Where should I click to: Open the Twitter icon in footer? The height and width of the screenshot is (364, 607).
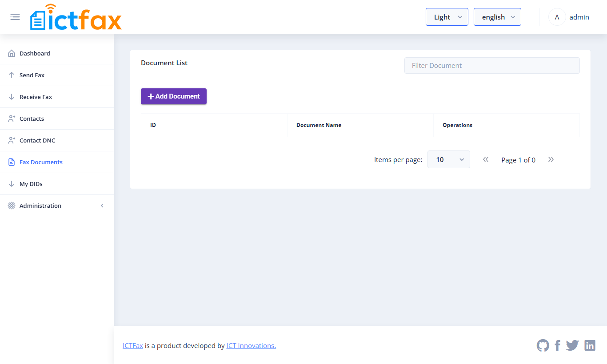[572, 345]
